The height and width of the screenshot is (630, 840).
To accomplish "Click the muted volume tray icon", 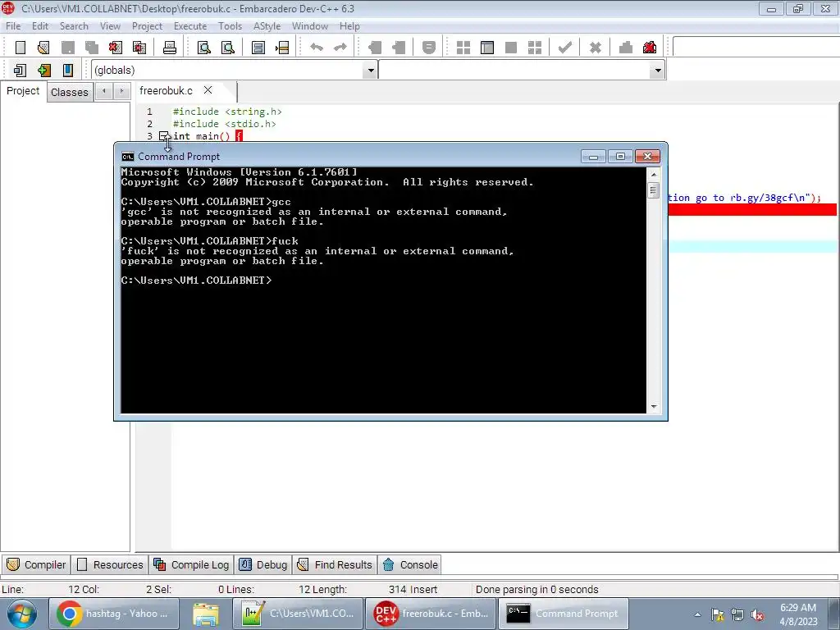I will [757, 614].
